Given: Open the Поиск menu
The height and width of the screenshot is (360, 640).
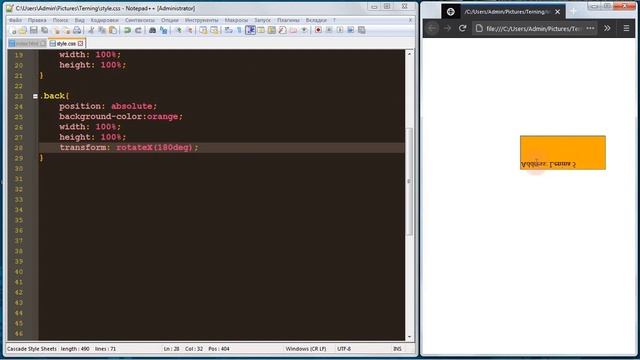Looking at the screenshot, I should click(60, 20).
